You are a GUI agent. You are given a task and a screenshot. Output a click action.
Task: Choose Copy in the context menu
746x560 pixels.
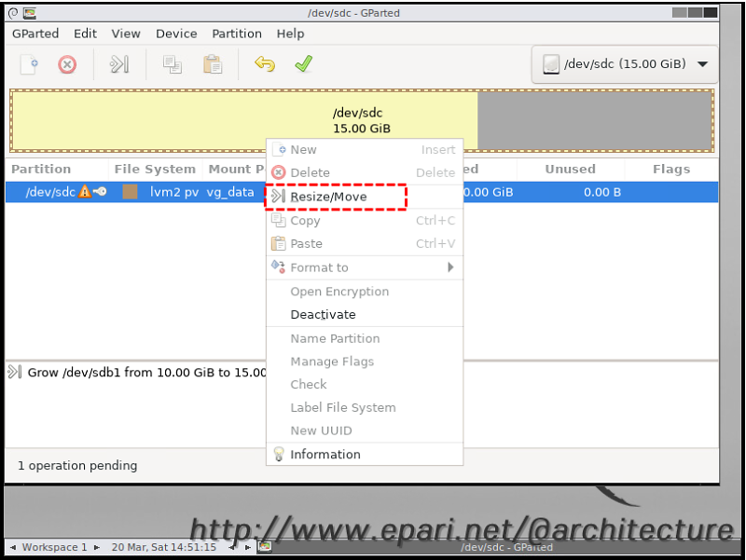click(365, 221)
